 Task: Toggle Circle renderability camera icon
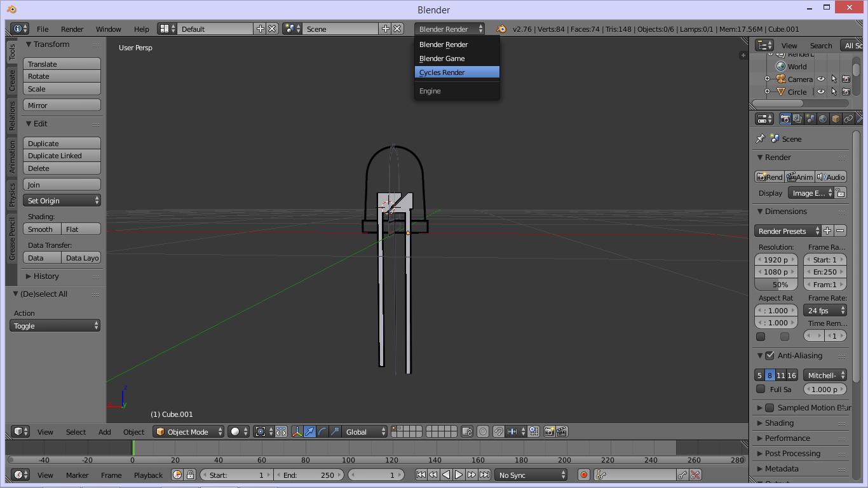846,91
